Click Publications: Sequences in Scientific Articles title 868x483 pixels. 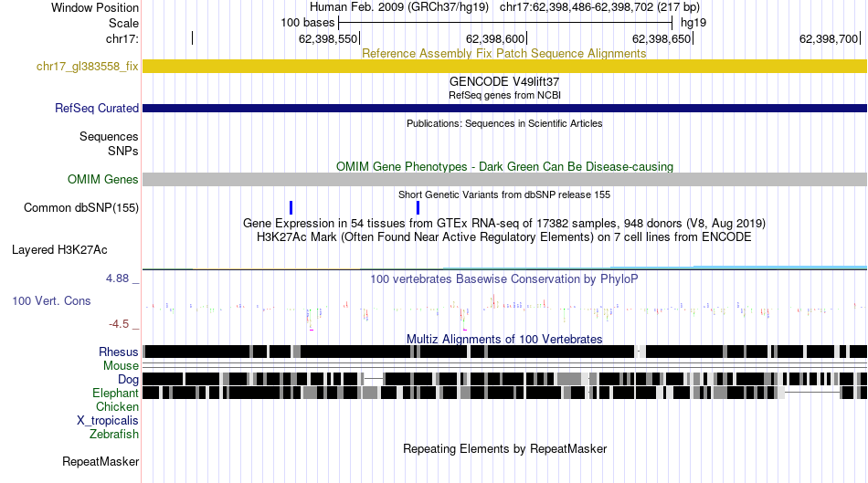(x=504, y=123)
